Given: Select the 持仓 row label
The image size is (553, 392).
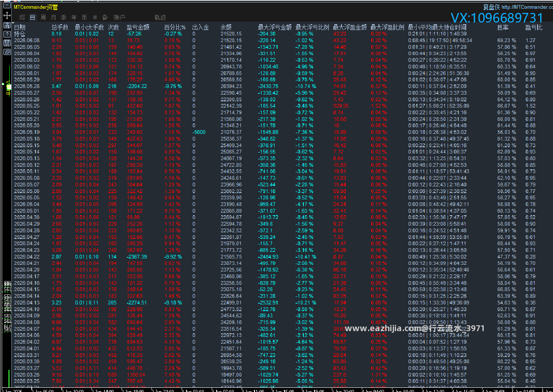Looking at the screenshot, I should (x=20, y=34).
